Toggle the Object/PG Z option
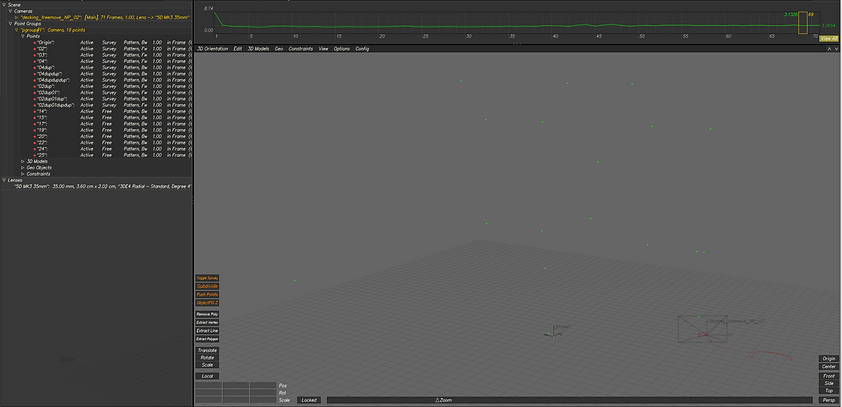 point(207,303)
